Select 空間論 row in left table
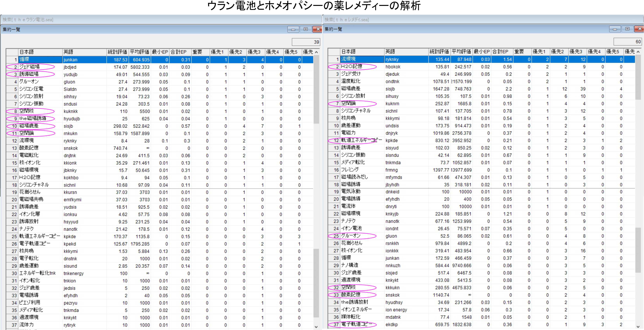The width and height of the screenshot is (644, 330). (160, 133)
